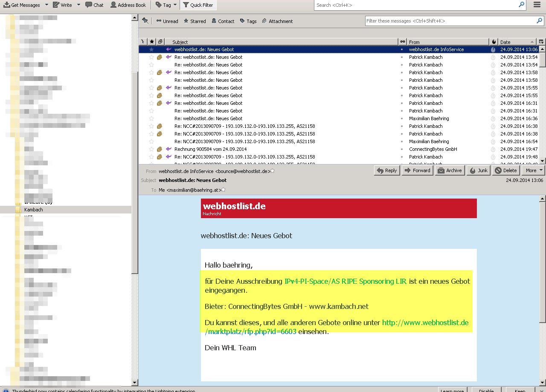Mark the open message as Junk
Screen dimensions: 546x392
(478, 170)
